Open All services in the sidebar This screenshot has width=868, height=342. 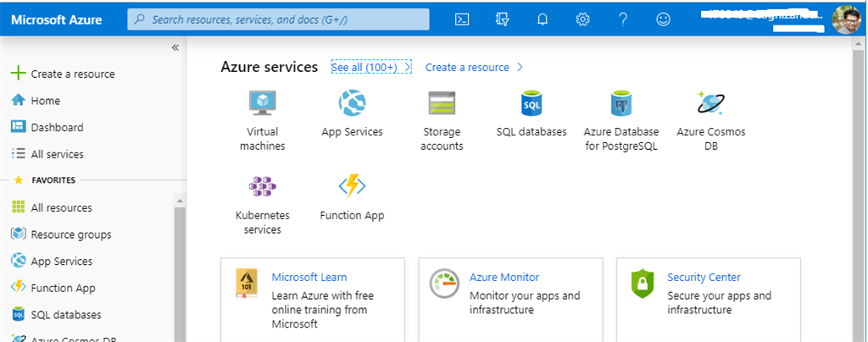point(57,154)
